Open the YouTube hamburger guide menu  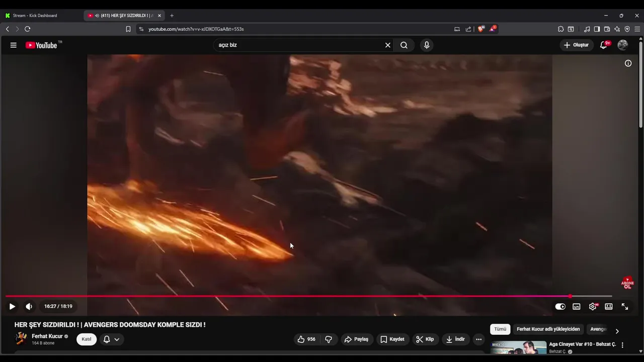coord(14,45)
